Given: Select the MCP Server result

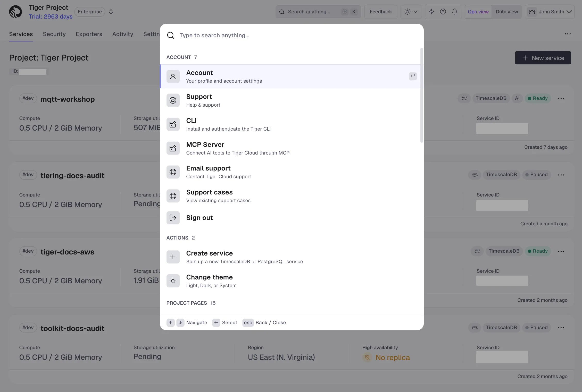Looking at the screenshot, I should coord(290,148).
